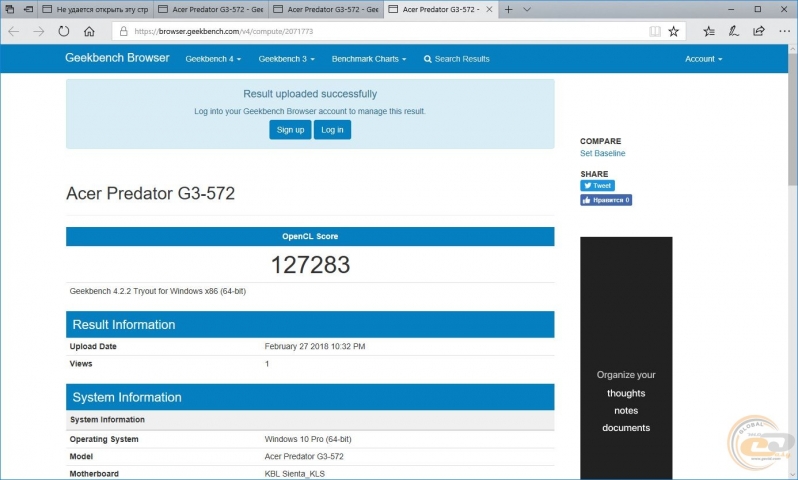Viewport: 798px width, 480px height.
Task: Open reading view icon
Action: point(655,32)
